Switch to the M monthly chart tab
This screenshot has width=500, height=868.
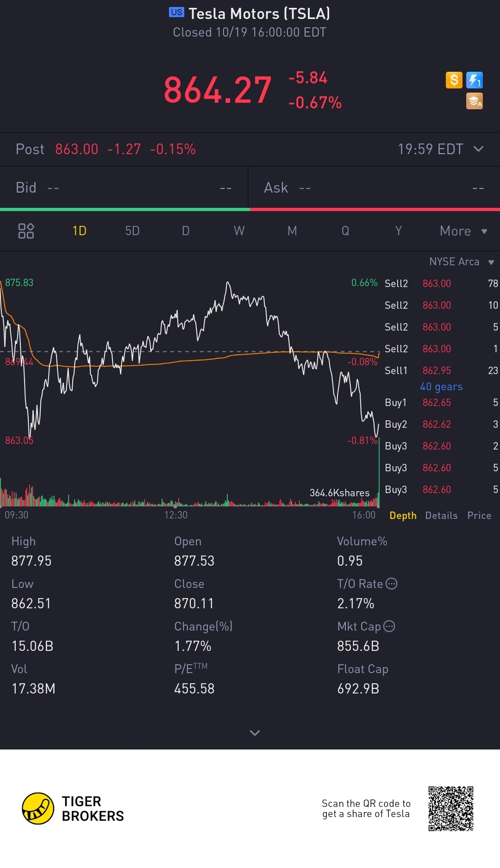pyautogui.click(x=292, y=231)
